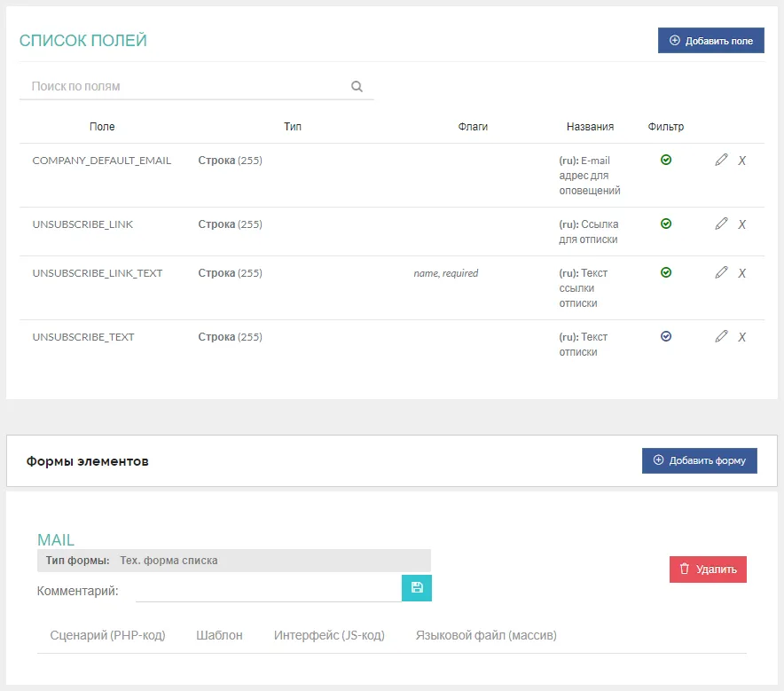Open editor for UNSUBSCRIBE_TEXT field
This screenshot has height=691, width=784.
[721, 336]
